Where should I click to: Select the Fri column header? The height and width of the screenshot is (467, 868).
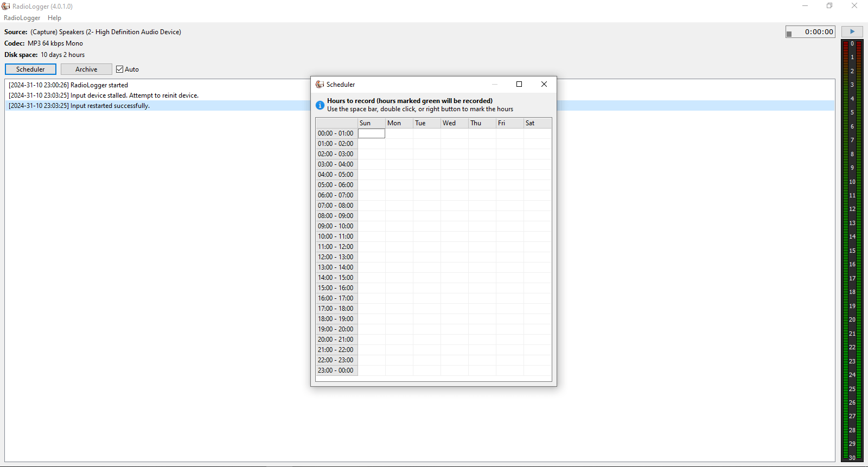510,123
